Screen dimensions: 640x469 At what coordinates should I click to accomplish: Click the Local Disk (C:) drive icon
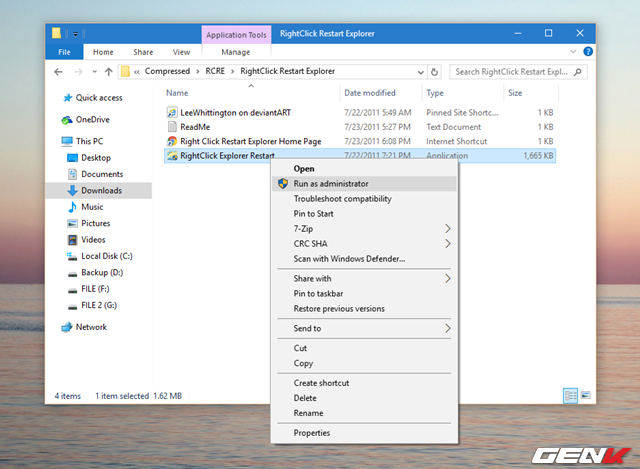(x=72, y=256)
